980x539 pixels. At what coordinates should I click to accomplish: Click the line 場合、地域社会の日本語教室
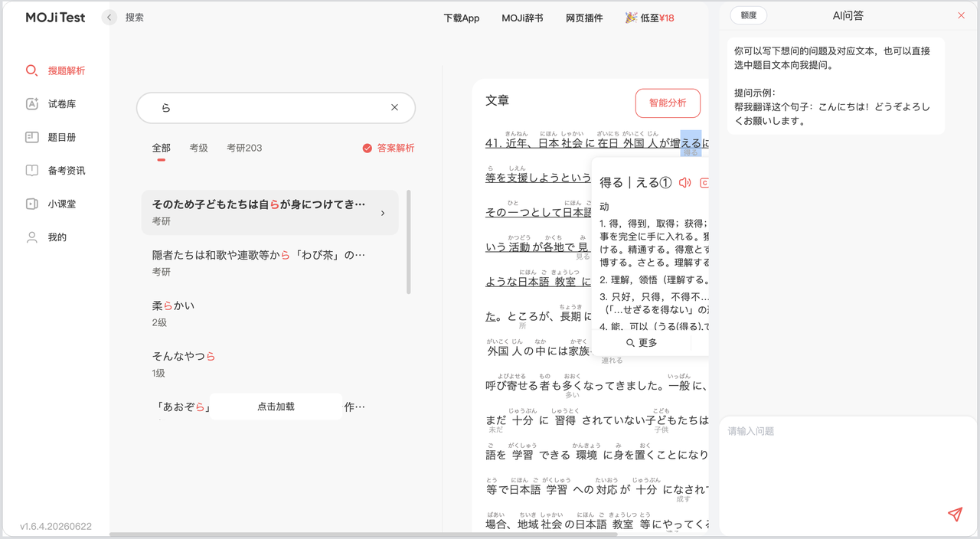(597, 524)
